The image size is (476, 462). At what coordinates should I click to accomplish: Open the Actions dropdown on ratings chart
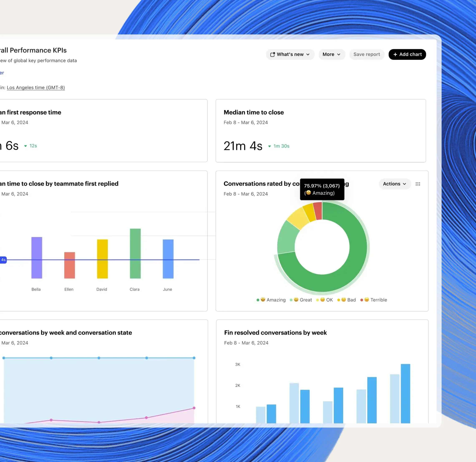coord(395,184)
